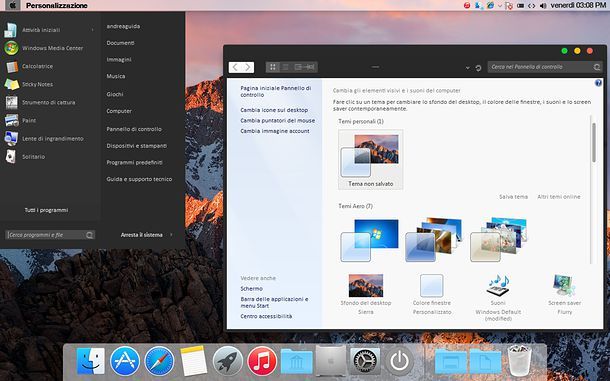Open the window-symbol folder in dock
Screen dimensions: 610x381
click(450, 362)
